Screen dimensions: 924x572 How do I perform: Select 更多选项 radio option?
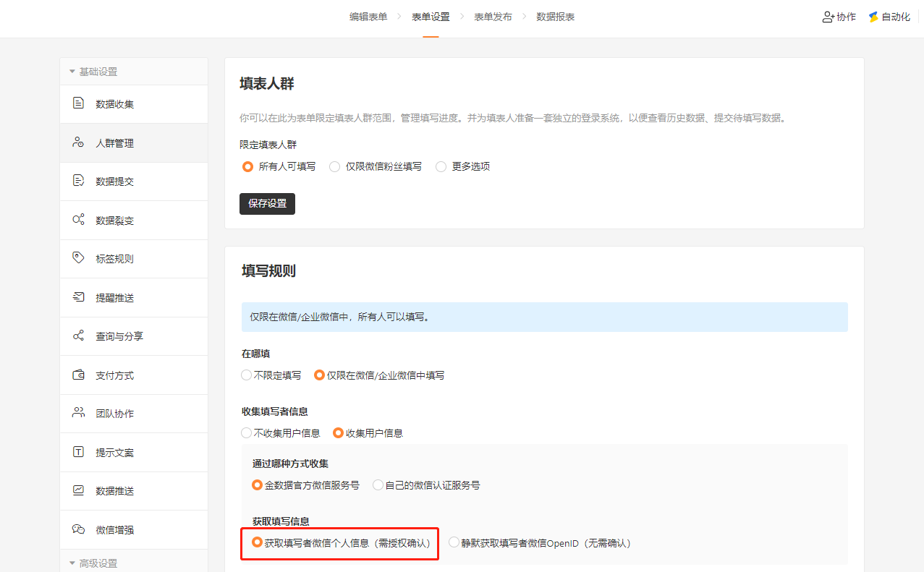coord(441,166)
